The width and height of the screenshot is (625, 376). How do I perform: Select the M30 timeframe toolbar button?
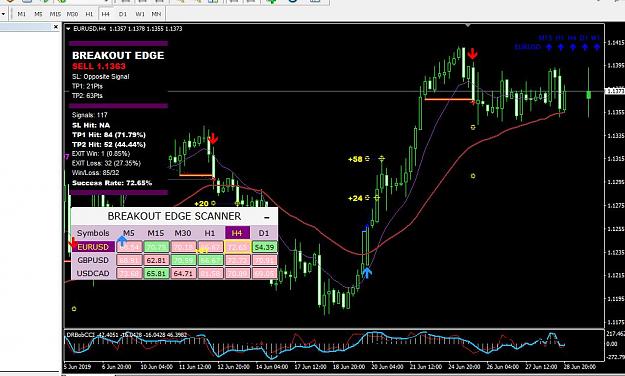(72, 14)
